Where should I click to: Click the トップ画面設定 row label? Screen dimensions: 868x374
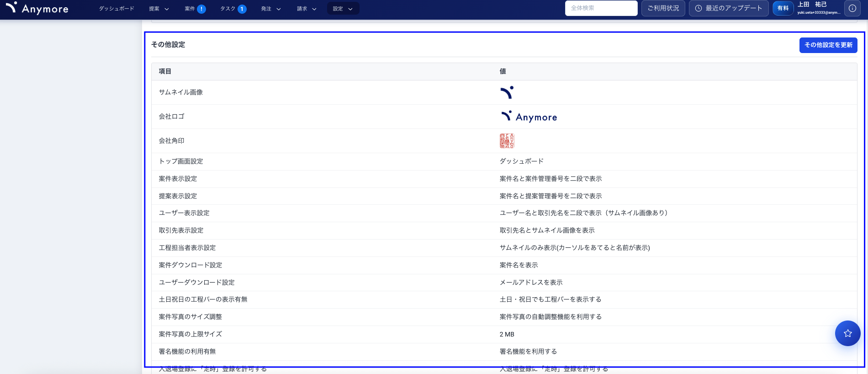pos(181,161)
